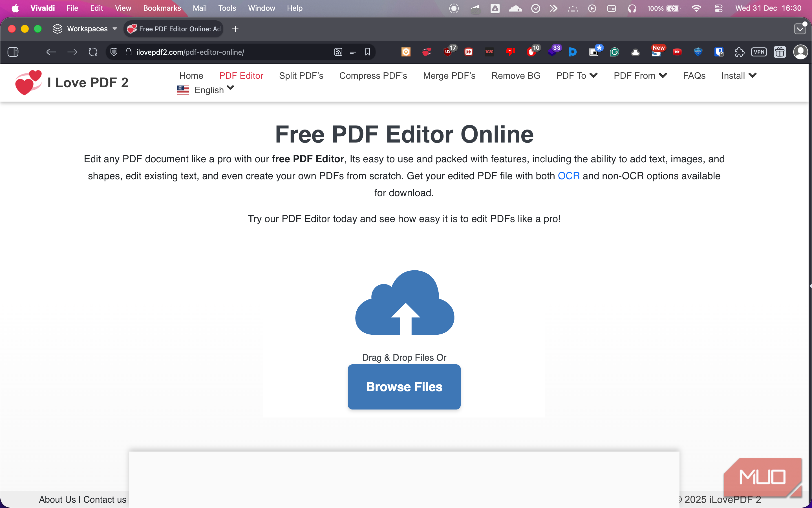Open macOS Control Center in the menu bar
This screenshot has height=508, width=812.
click(x=718, y=8)
